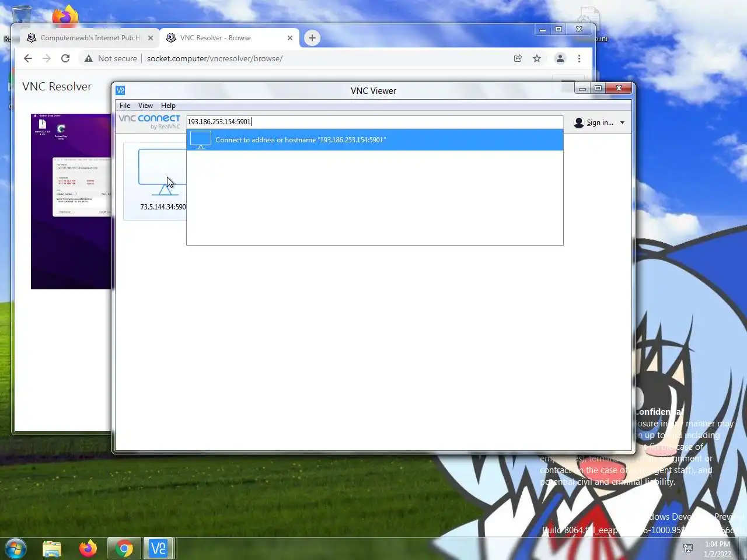Open File Explorer from the taskbar
Image resolution: width=747 pixels, height=560 pixels.
coord(52,548)
